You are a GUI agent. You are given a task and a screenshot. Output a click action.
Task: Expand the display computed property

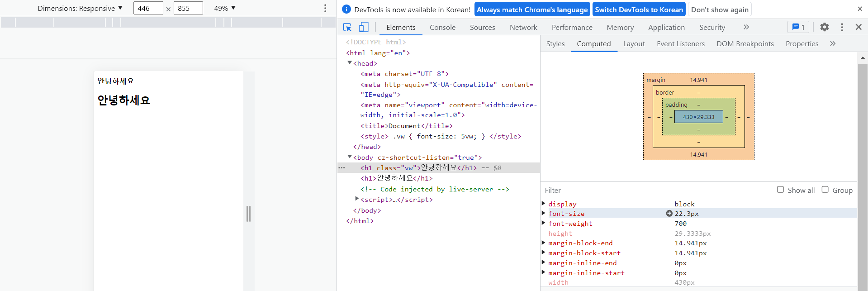pos(544,204)
